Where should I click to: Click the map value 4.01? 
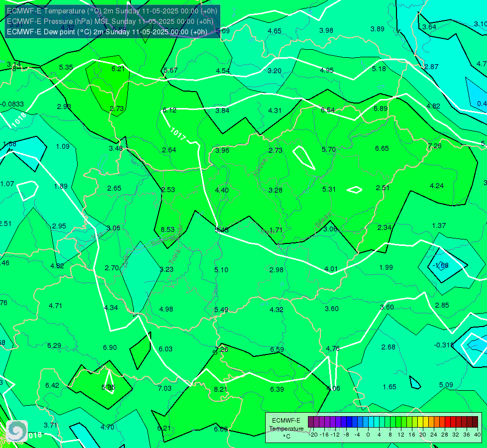(x=331, y=269)
